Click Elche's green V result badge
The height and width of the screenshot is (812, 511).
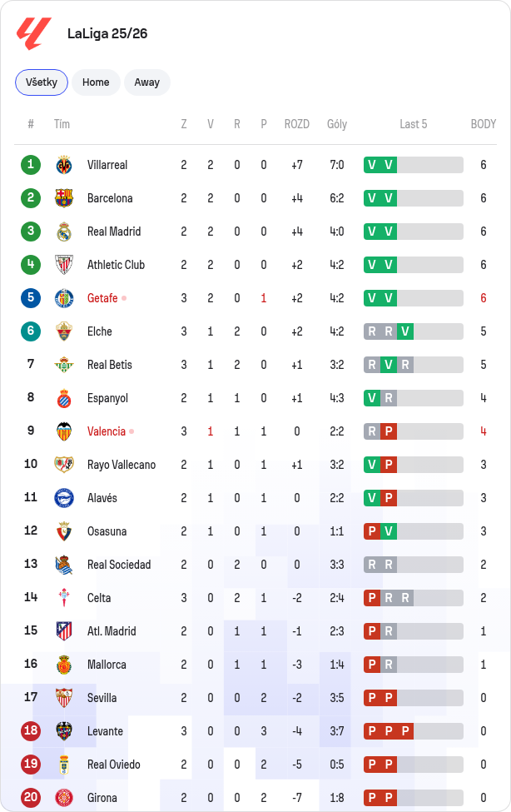(405, 331)
